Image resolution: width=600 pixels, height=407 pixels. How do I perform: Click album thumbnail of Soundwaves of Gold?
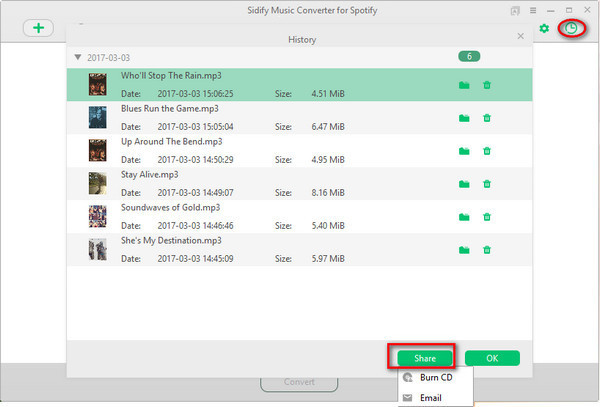98,216
